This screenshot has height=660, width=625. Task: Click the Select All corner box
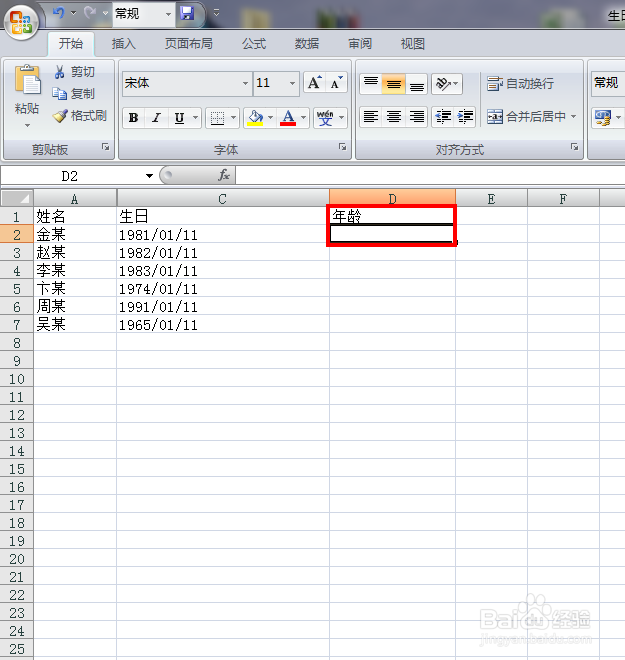(x=17, y=198)
